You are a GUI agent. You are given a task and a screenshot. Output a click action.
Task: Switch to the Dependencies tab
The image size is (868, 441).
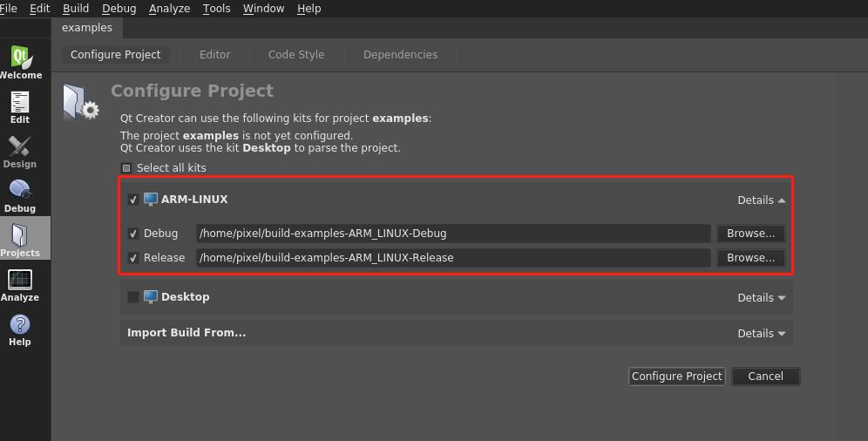pyautogui.click(x=400, y=55)
